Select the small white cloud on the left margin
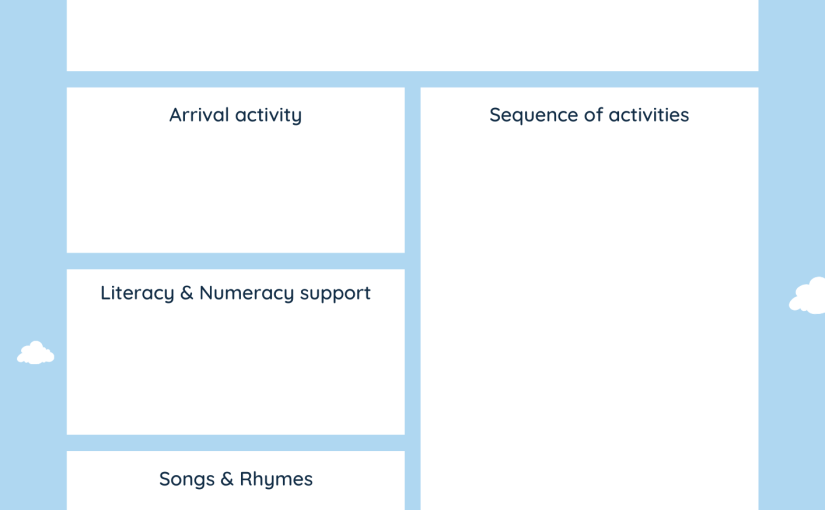Image resolution: width=825 pixels, height=510 pixels. coord(35,353)
